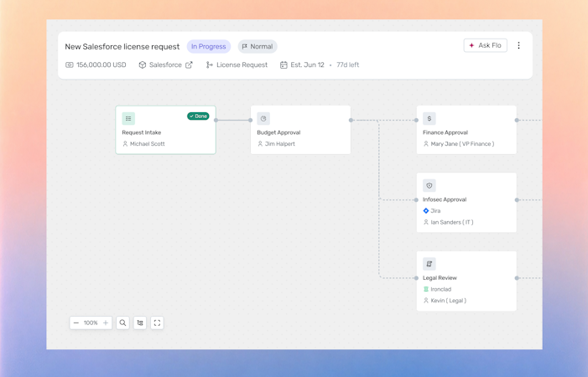
Task: Click assignee Mary Jane ( VP Finance )
Action: [462, 144]
